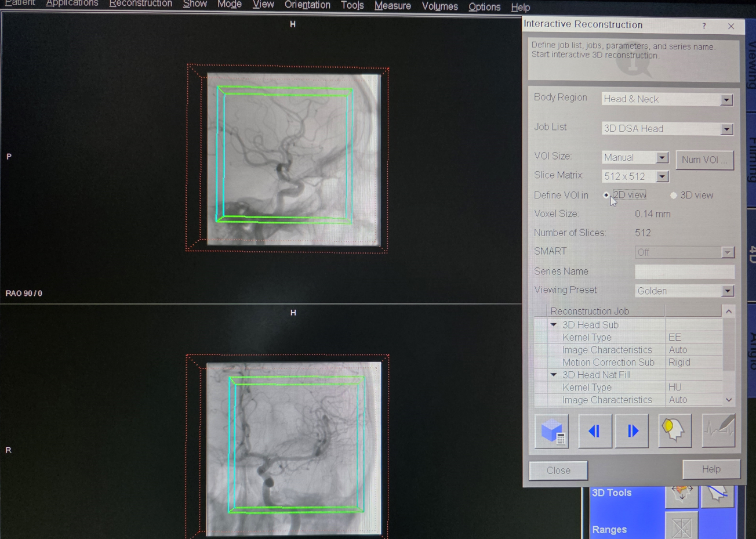Collapse the 3D Head Sub job
Image resolution: width=756 pixels, height=539 pixels.
click(554, 325)
